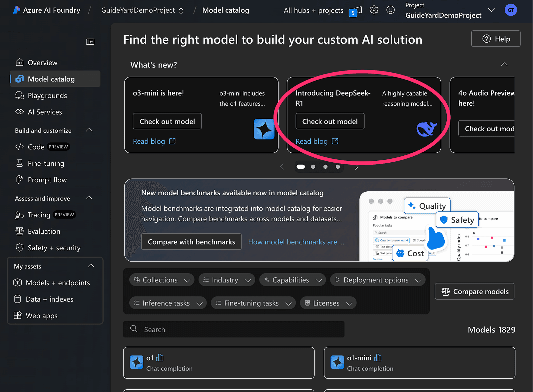Open Models + endpoints
This screenshot has height=392, width=533.
coord(55,283)
